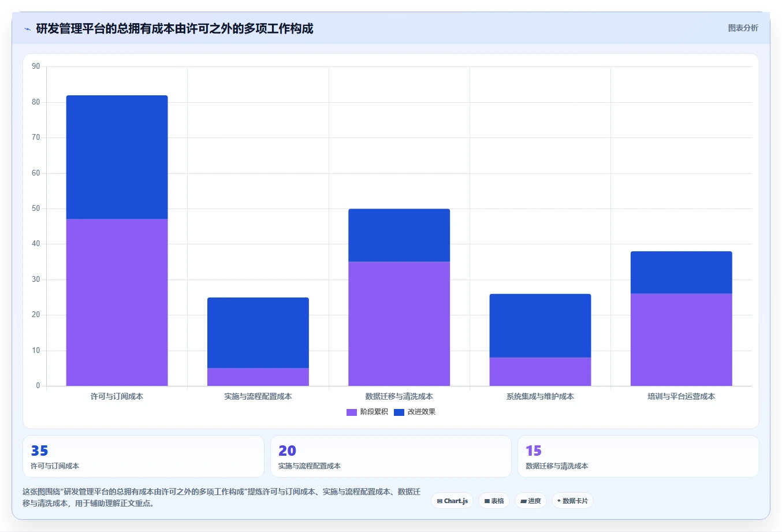Click the blue segment of the 系统集成与维护成本 bar
782x532 pixels.
point(540,326)
